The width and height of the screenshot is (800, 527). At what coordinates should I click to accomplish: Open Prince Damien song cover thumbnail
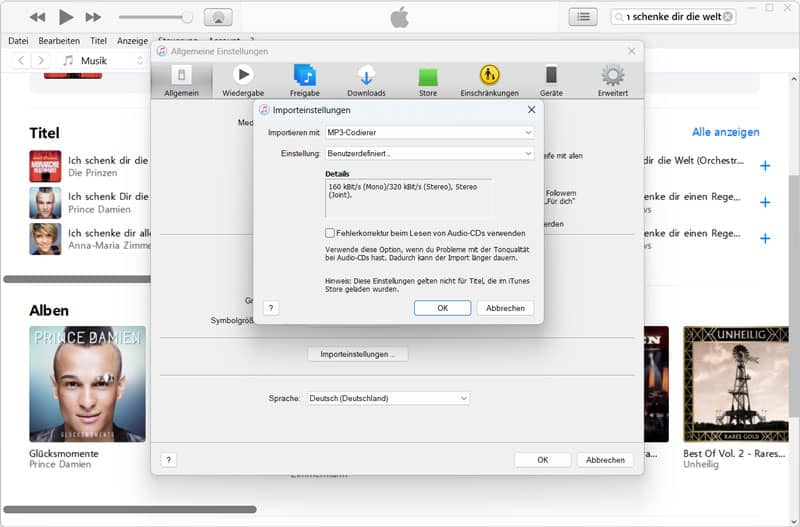(45, 203)
